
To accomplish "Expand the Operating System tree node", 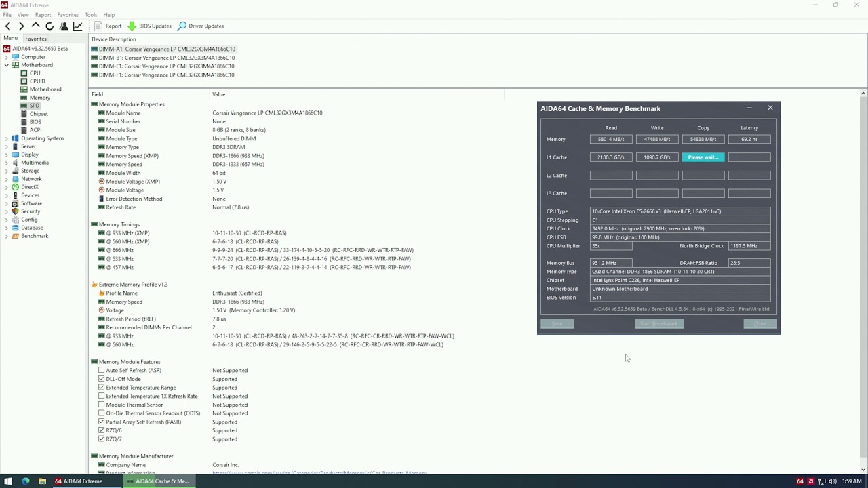I will click(5, 138).
